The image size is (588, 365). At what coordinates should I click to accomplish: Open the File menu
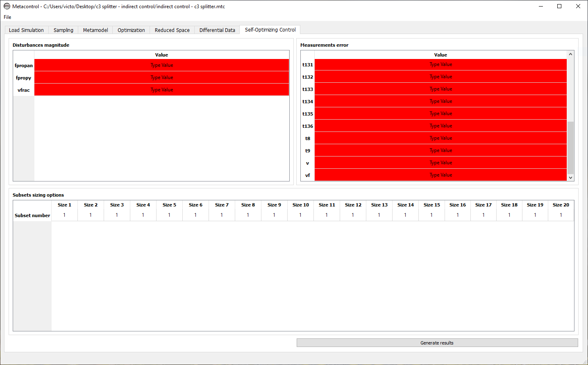pyautogui.click(x=7, y=17)
